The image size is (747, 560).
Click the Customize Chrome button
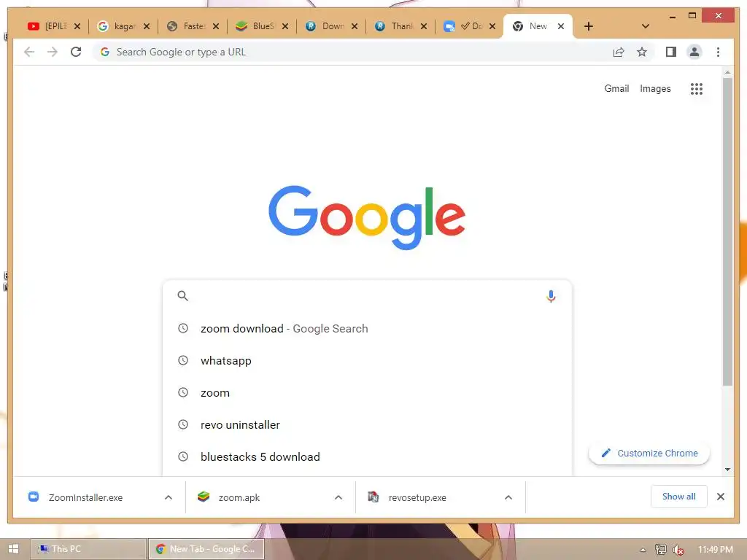coord(649,453)
